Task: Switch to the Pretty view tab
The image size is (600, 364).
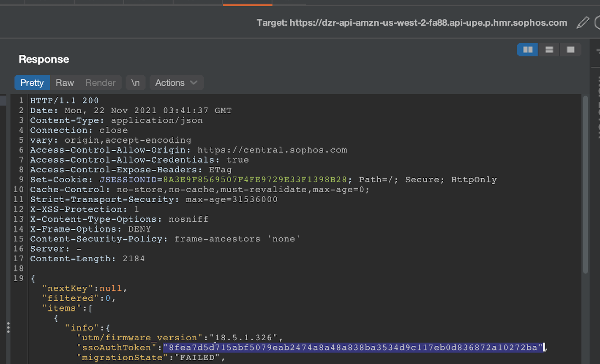Action: pos(32,83)
